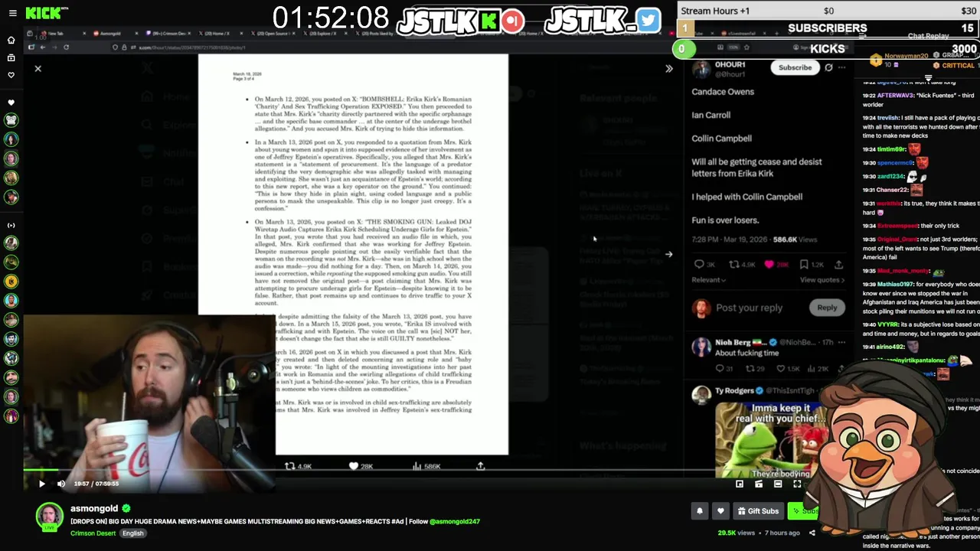
Task: Toggle theater mode on the player
Action: tap(778, 484)
